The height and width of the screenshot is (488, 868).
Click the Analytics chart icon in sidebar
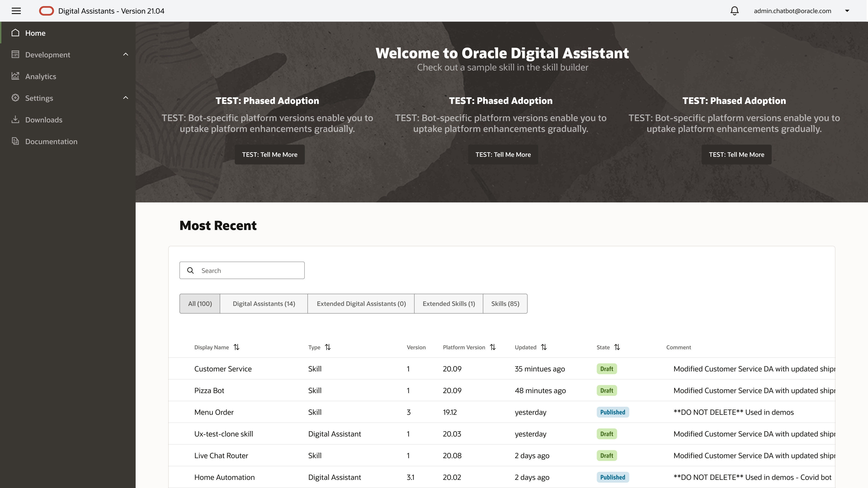[15, 76]
